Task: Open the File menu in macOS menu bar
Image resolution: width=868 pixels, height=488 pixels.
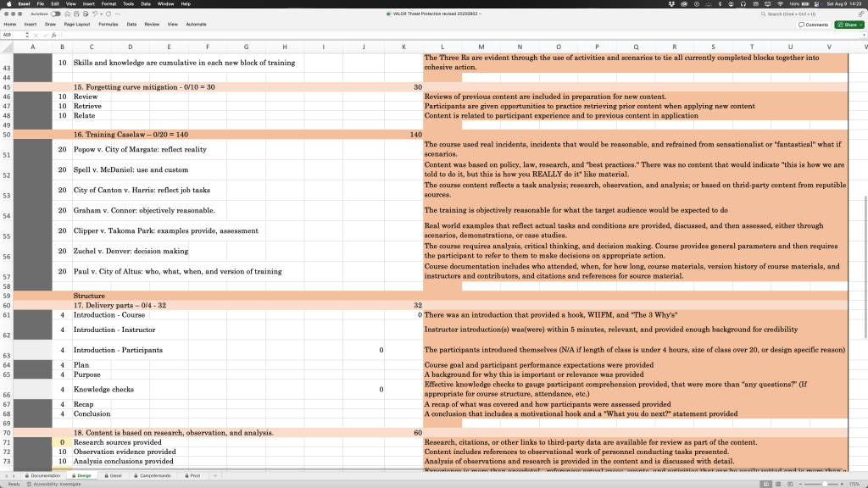Action: (x=41, y=4)
